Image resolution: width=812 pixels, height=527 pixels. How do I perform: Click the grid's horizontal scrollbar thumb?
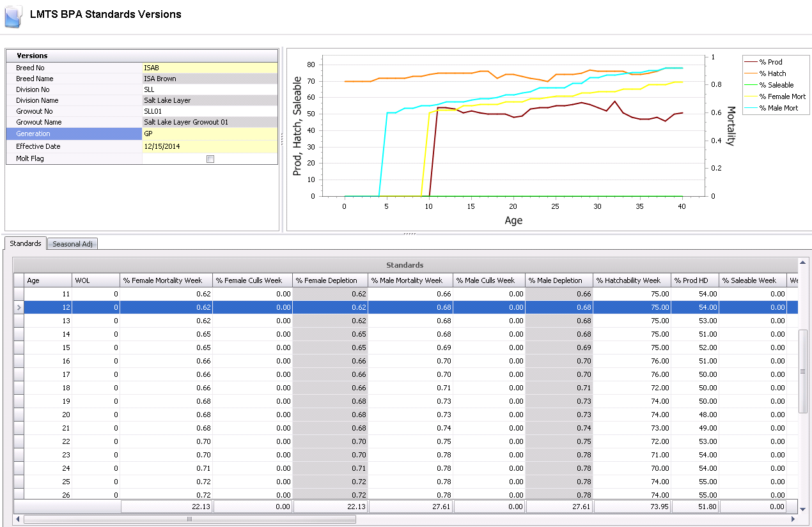pyautogui.click(x=189, y=519)
